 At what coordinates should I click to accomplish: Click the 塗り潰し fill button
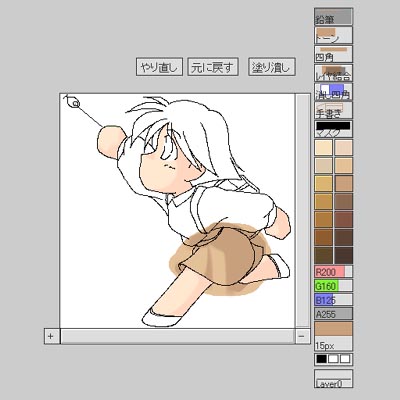(x=272, y=67)
